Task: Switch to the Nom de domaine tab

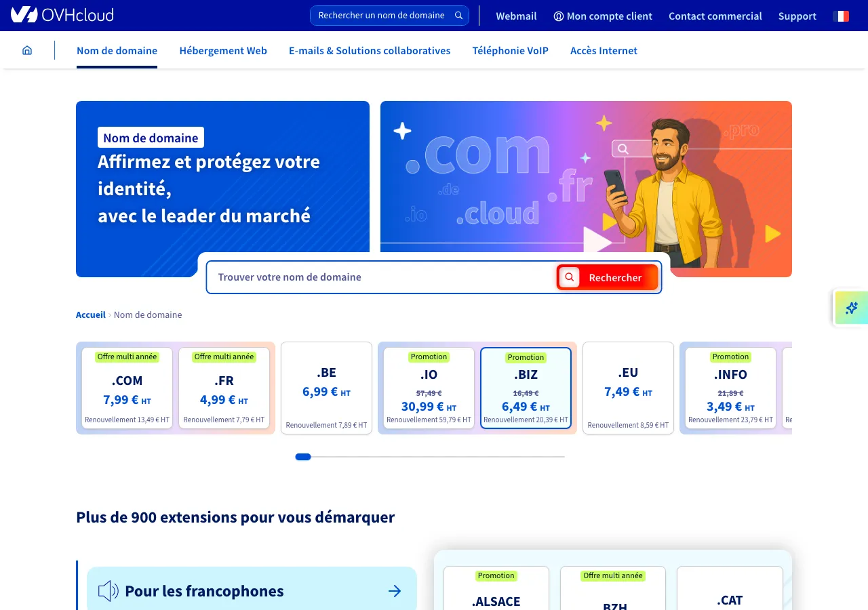Action: [117, 50]
